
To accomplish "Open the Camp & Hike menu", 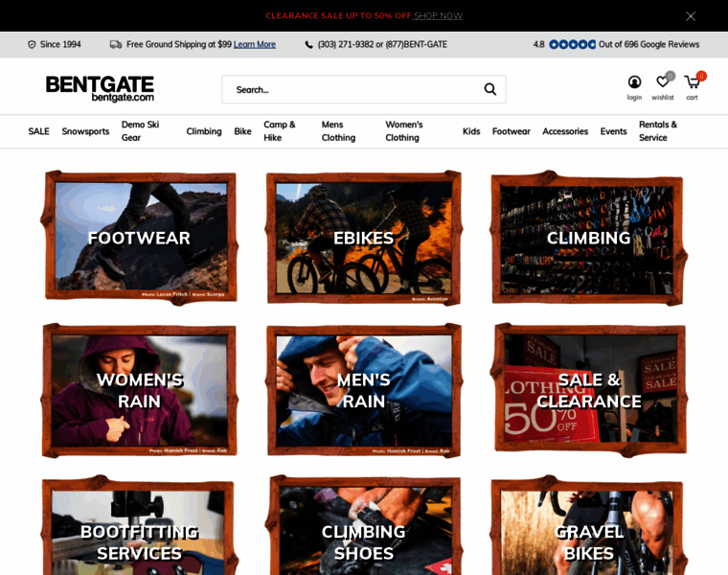I will point(280,131).
